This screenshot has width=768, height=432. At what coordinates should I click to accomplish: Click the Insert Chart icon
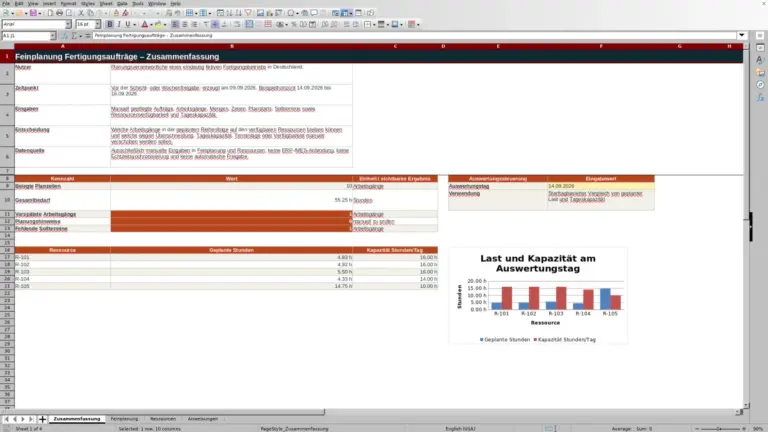(269, 13)
